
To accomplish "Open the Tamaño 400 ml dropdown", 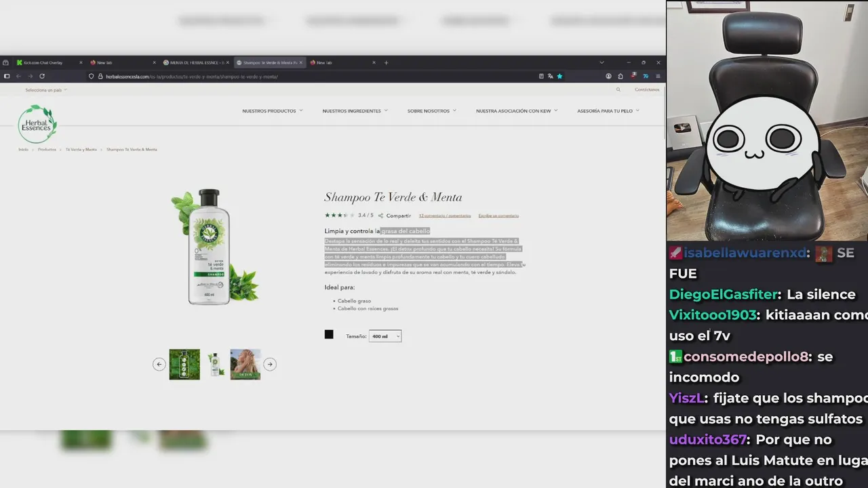I will [385, 336].
